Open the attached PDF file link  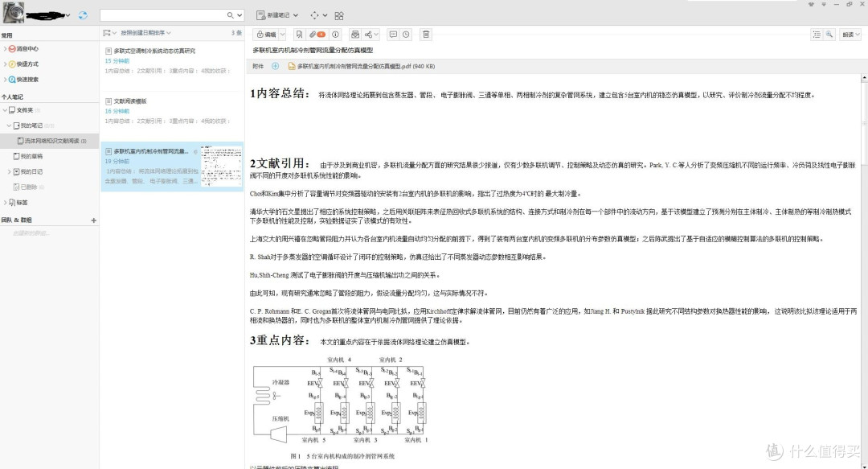coord(362,66)
